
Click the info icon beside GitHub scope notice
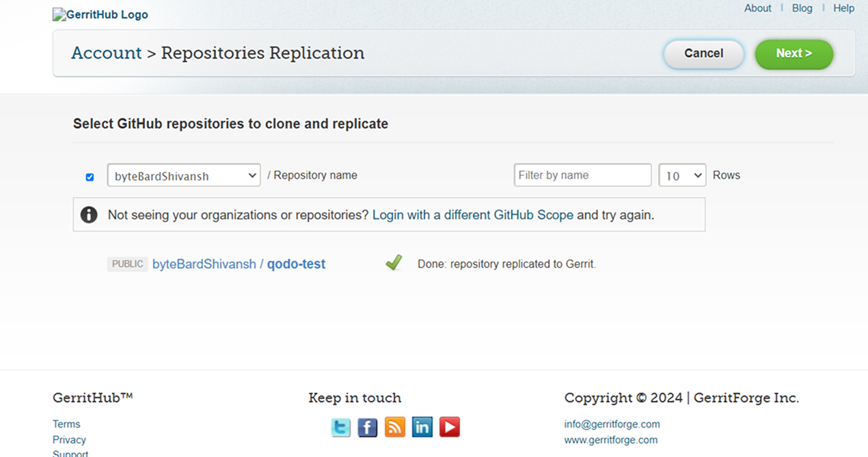click(x=89, y=215)
